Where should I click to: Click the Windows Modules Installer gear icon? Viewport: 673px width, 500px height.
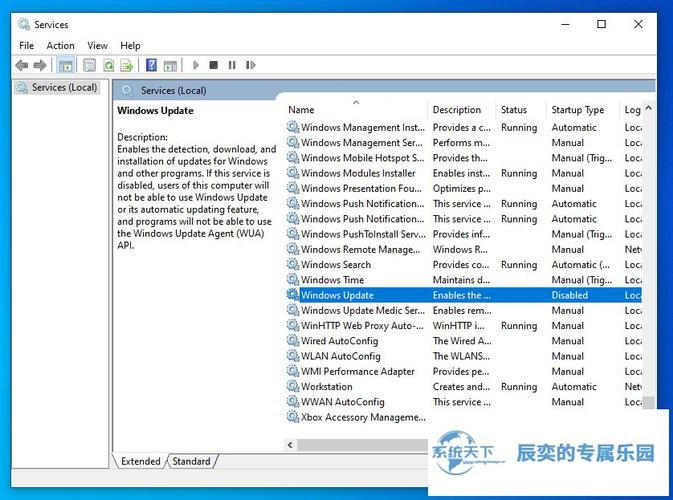tap(293, 173)
